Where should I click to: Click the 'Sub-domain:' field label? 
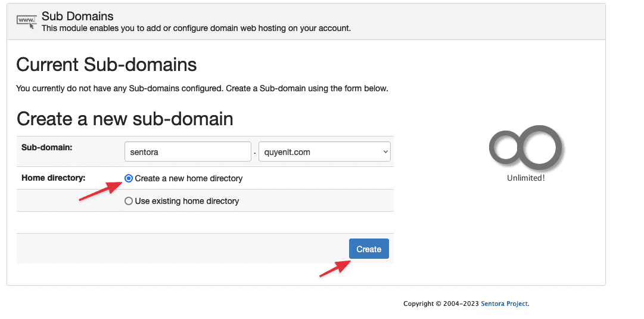(46, 147)
